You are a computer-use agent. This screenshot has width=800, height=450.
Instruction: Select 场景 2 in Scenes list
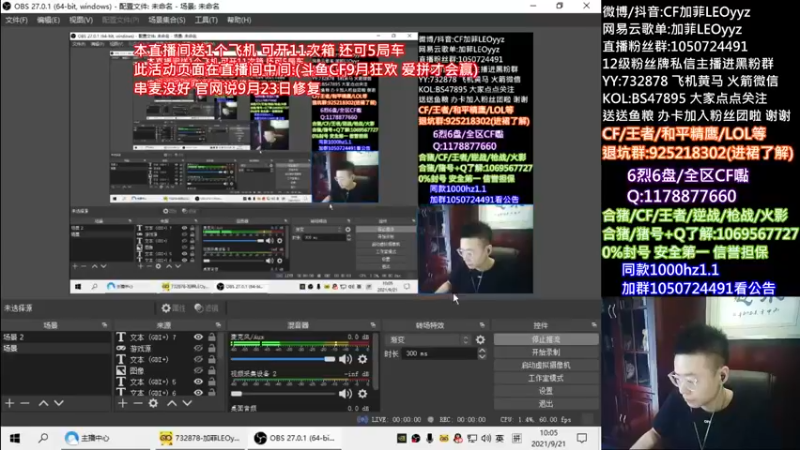(x=56, y=337)
